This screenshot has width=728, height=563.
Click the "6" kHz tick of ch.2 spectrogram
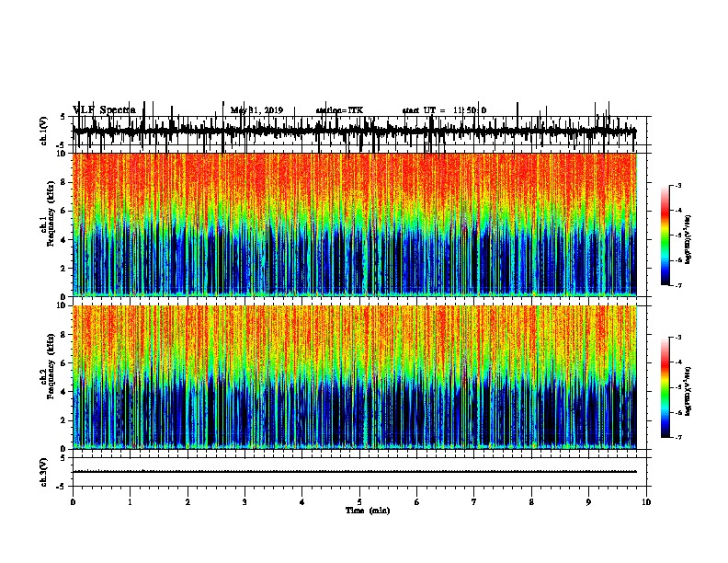click(64, 363)
